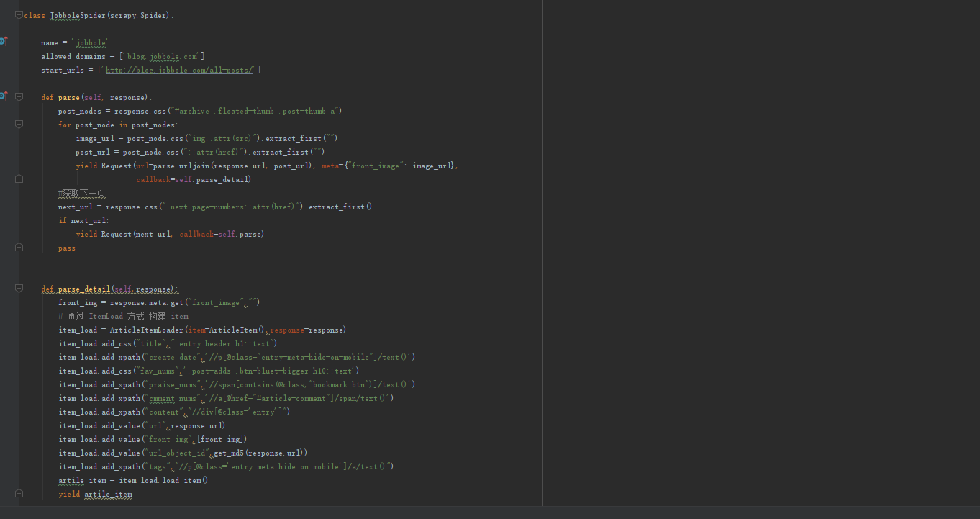Collapse the def parse method fold marker
The width and height of the screenshot is (980, 519).
point(19,97)
